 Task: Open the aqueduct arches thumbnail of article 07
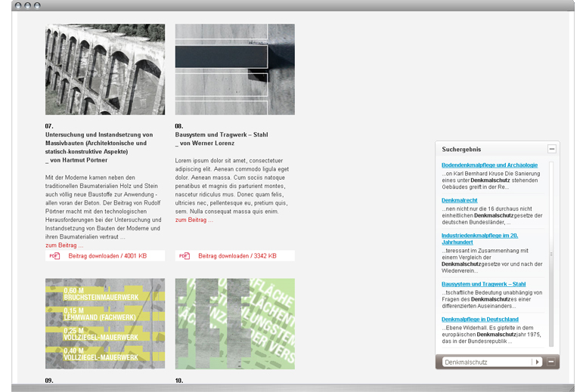pyautogui.click(x=105, y=69)
